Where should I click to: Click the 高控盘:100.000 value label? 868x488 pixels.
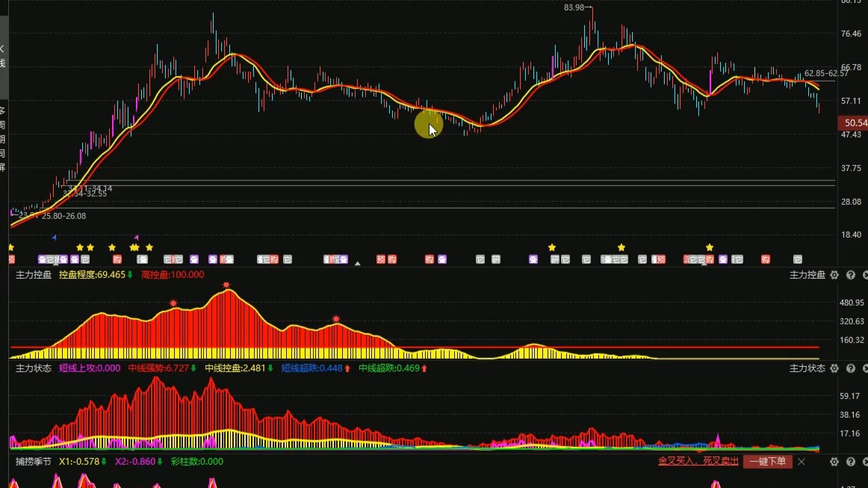(173, 275)
